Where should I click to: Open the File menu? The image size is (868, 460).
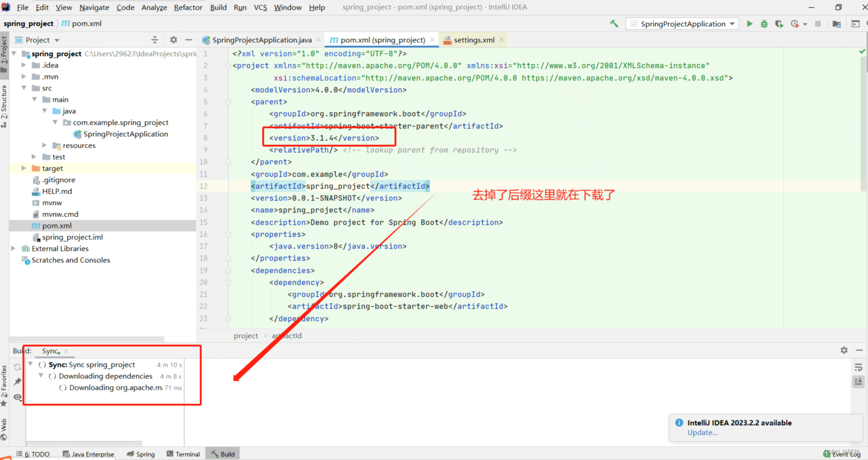coord(23,7)
